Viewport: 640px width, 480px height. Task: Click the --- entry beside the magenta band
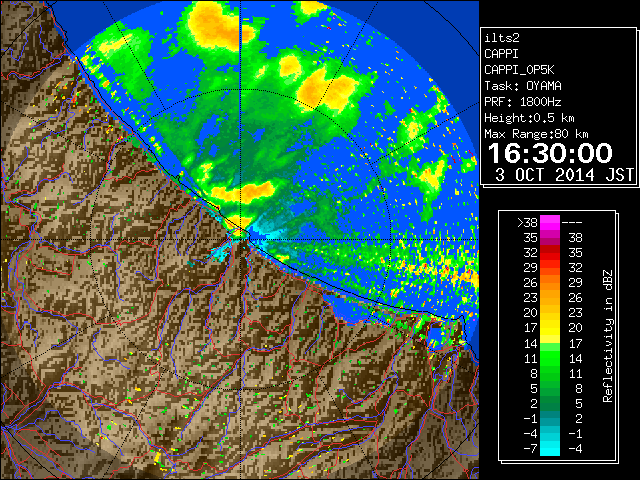pos(572,223)
